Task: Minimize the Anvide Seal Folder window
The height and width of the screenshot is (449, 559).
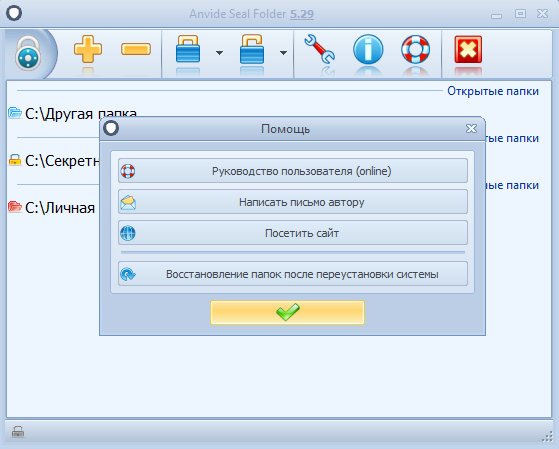Action: (496, 15)
